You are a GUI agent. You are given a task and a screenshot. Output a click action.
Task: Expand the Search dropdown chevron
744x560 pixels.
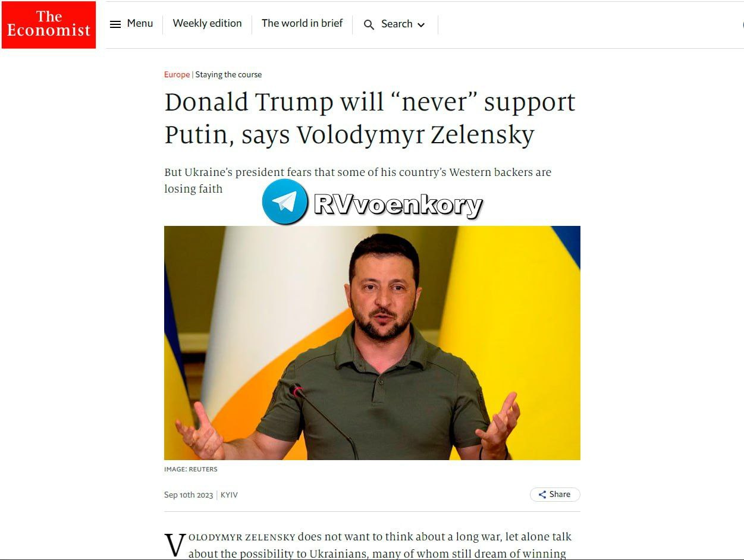click(421, 25)
